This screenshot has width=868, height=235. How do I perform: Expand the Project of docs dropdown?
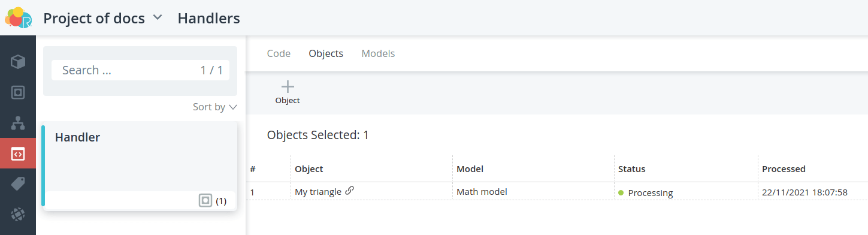[x=158, y=17]
